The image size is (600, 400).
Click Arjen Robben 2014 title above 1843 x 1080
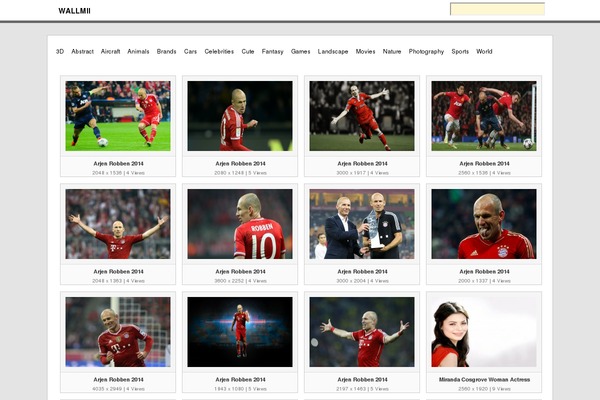[x=240, y=379]
